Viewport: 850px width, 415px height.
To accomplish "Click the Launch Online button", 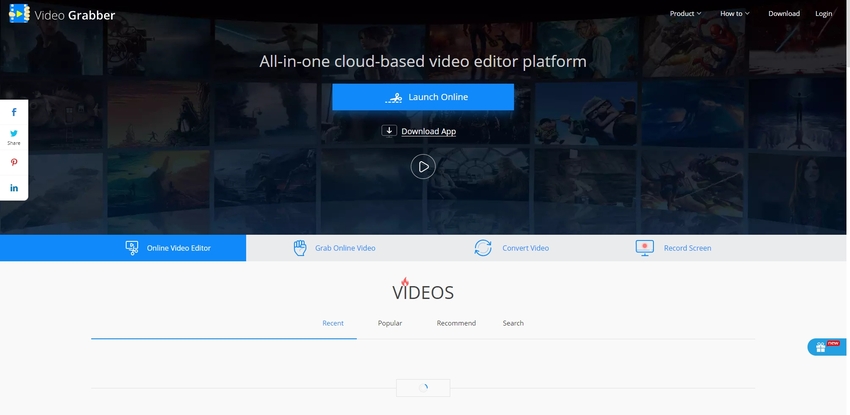I will pos(423,97).
